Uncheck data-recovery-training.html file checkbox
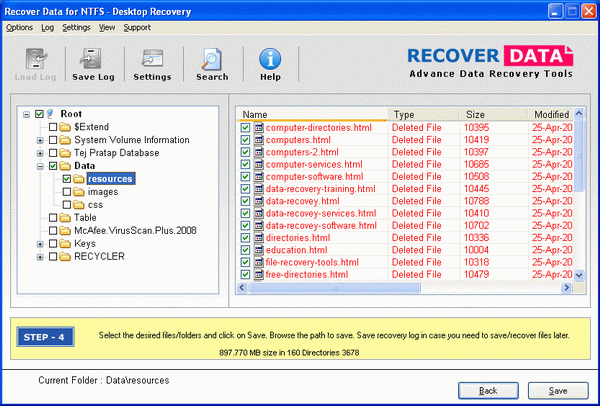 point(245,189)
